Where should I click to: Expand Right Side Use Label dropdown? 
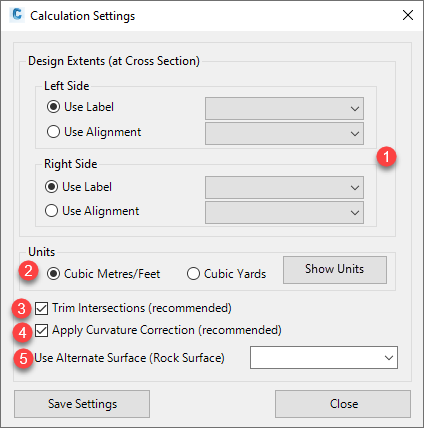(x=284, y=187)
